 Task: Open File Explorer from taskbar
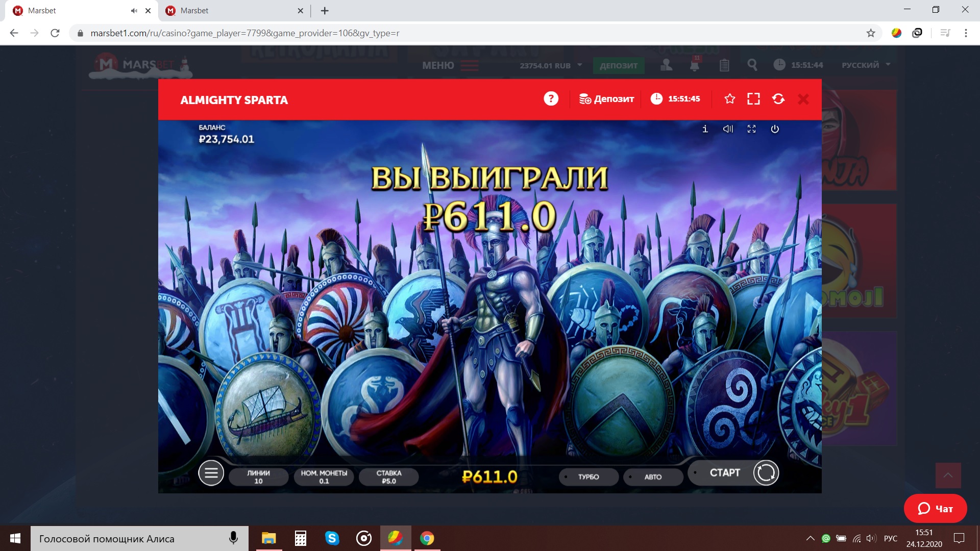tap(268, 538)
